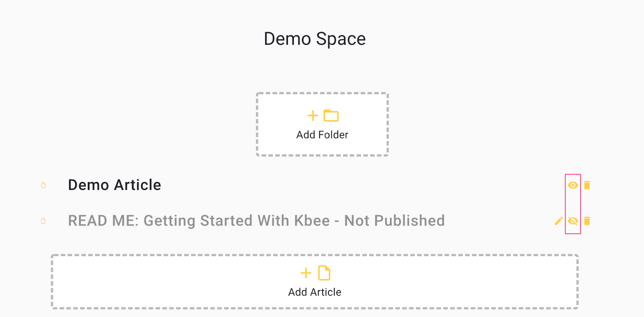
Task: Click inside the Add Article dashed box border
Action: tap(315, 282)
